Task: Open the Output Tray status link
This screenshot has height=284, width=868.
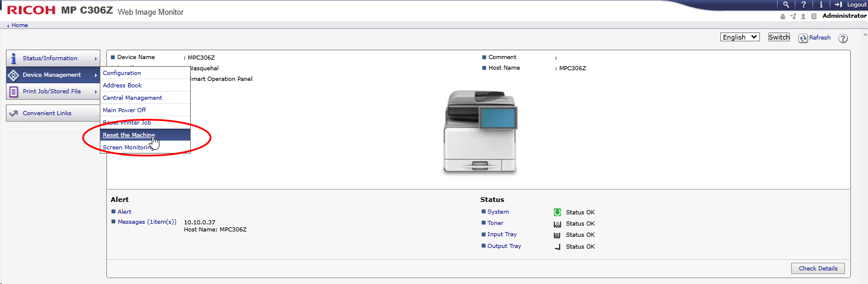Action: (x=504, y=246)
